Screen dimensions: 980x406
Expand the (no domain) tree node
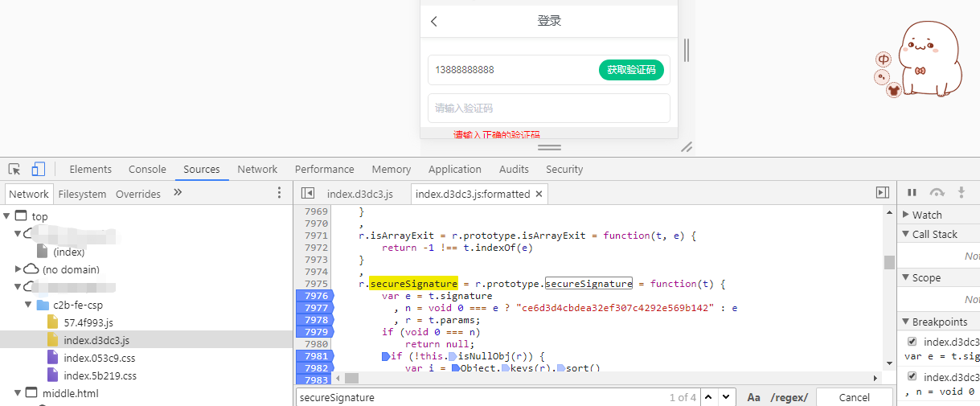point(18,269)
